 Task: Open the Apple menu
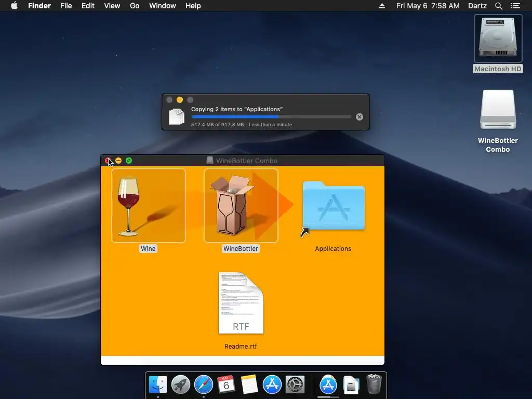click(14, 6)
